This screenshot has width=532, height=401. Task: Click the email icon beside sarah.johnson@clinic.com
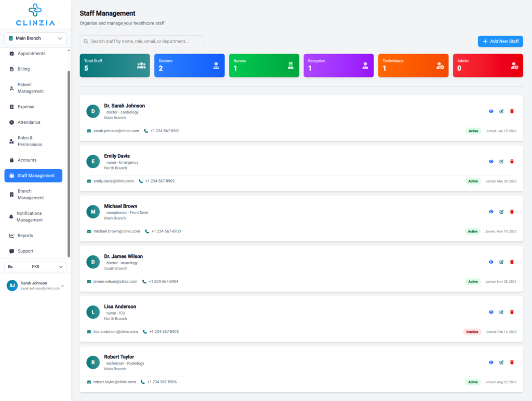pos(89,131)
